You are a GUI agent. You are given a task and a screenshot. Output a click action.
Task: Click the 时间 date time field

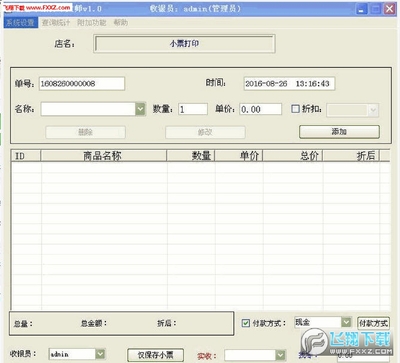[x=289, y=83]
